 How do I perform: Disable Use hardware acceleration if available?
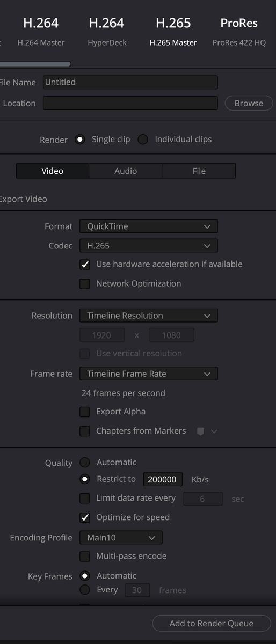point(85,265)
